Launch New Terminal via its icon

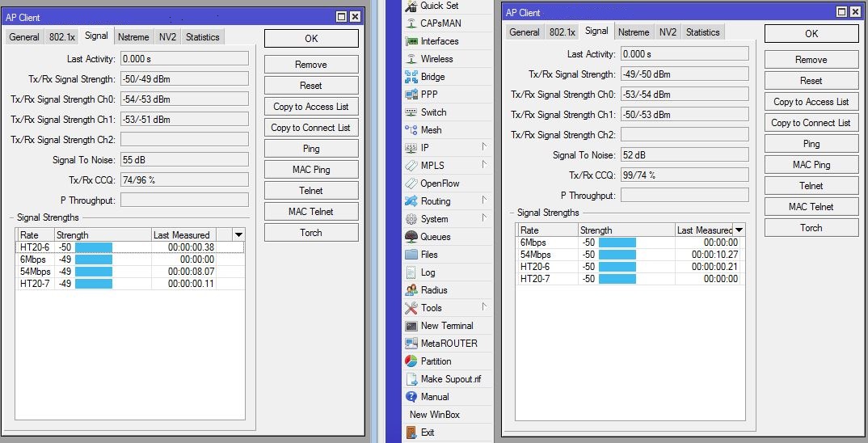click(x=411, y=326)
